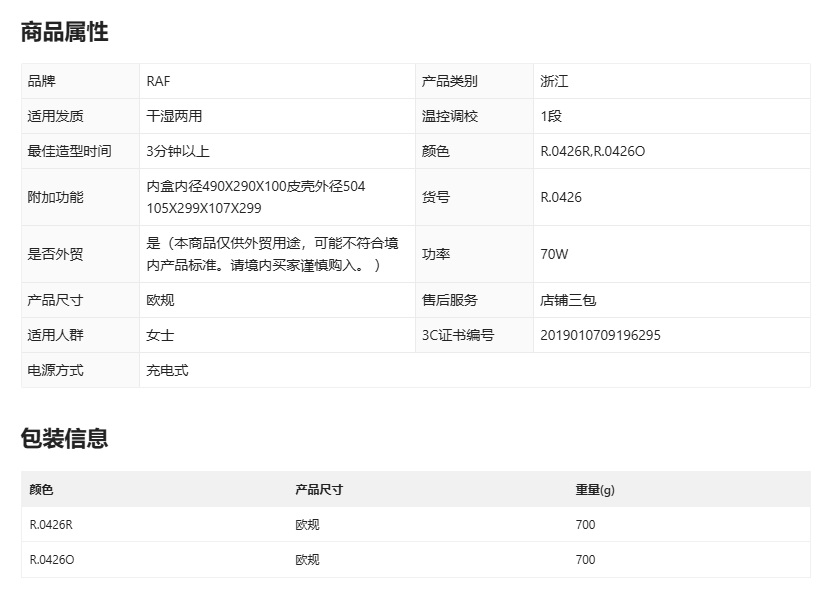Click the 3C certificate number 2019010709196295
This screenshot has height=600, width=835.
[x=600, y=335]
